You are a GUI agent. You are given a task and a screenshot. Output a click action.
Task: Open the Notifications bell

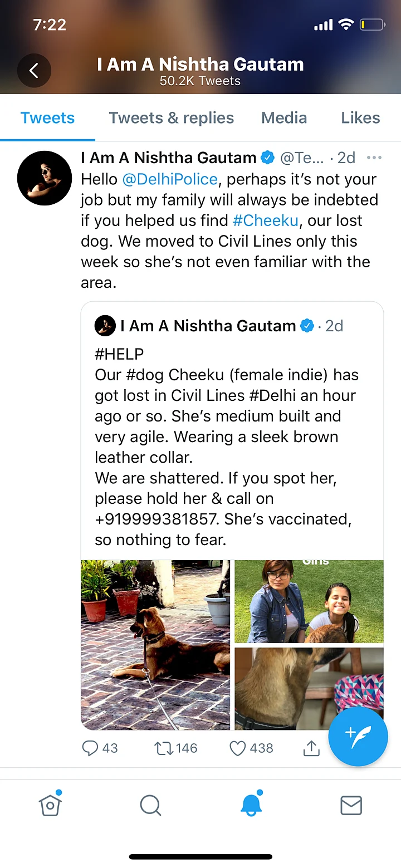251,805
